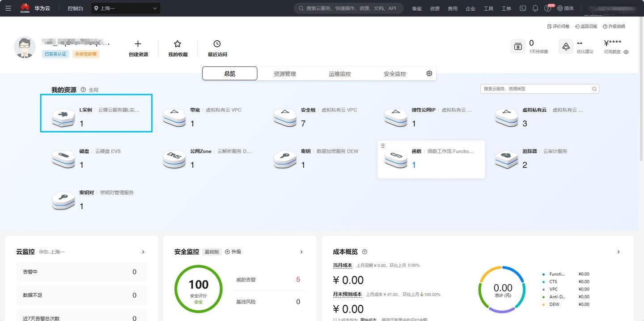Image resolution: width=644 pixels, height=321 pixels.
Task: Click the 告警中 row
Action: [81, 272]
